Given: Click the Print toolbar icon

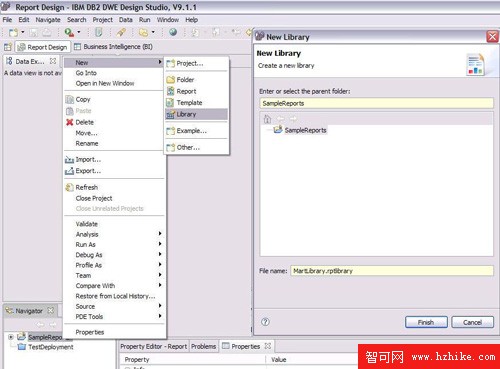Looking at the screenshot, I should point(46,32).
